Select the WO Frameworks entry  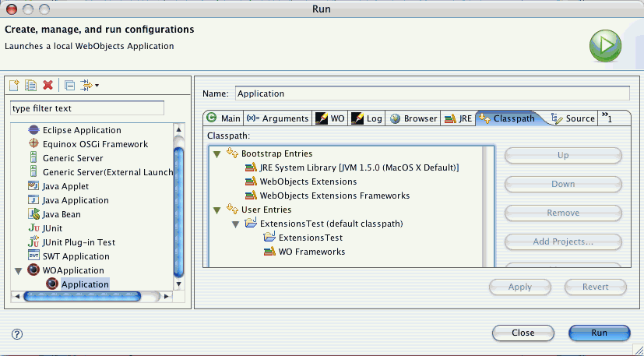304,252
